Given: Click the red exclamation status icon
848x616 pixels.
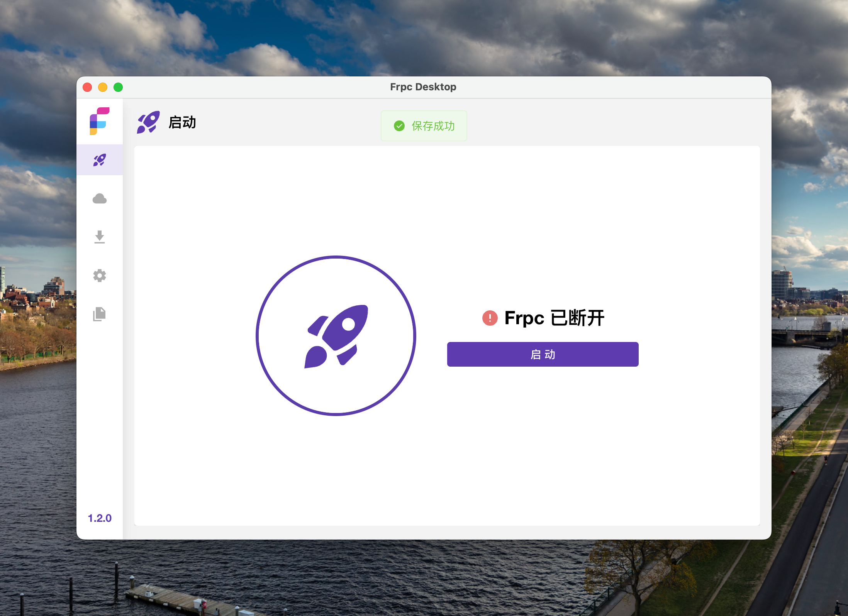Looking at the screenshot, I should (x=490, y=318).
